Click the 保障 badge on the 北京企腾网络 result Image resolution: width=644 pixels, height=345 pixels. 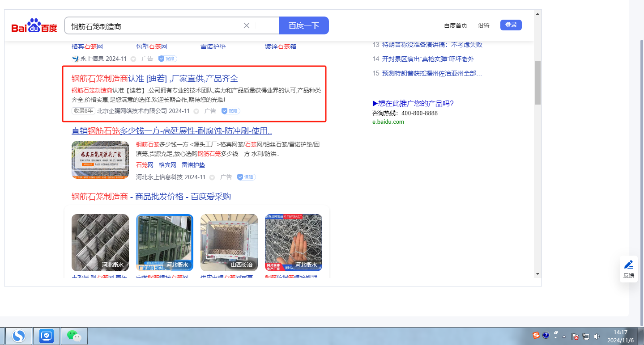tap(231, 111)
